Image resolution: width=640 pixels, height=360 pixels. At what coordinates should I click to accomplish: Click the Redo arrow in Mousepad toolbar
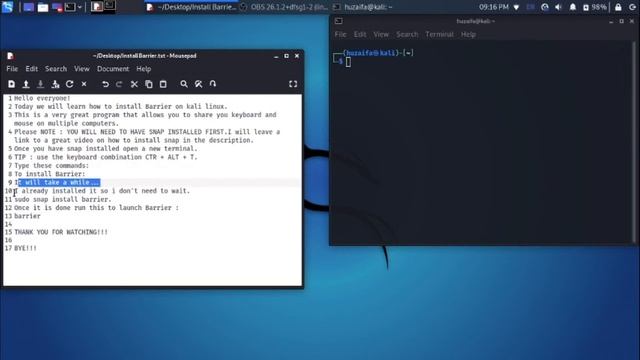[119, 84]
